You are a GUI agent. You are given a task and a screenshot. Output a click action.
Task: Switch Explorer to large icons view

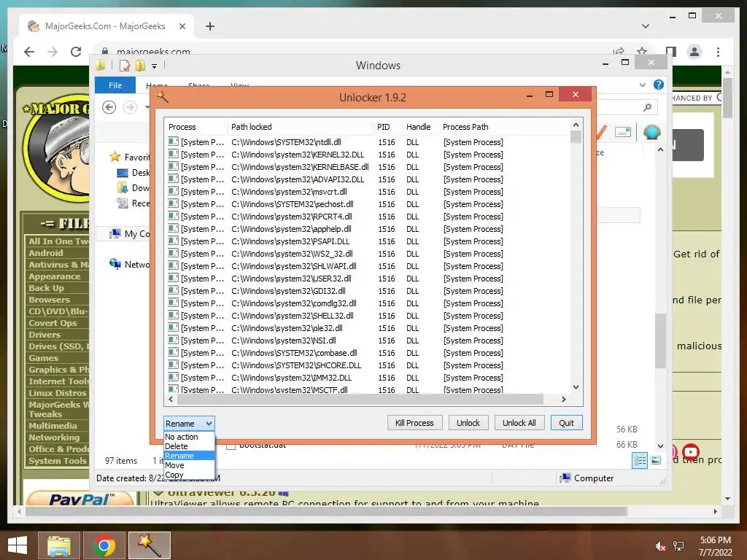tap(656, 461)
